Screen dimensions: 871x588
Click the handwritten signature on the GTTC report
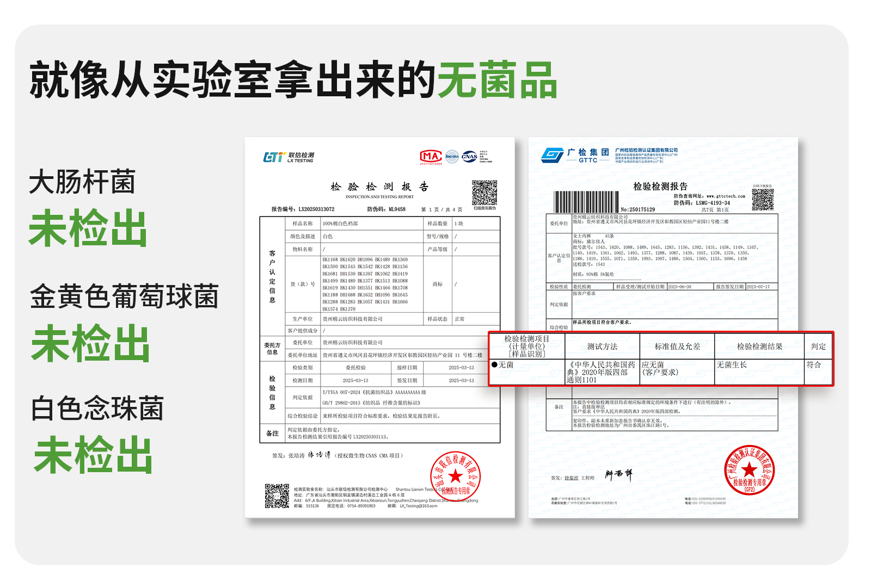(618, 475)
